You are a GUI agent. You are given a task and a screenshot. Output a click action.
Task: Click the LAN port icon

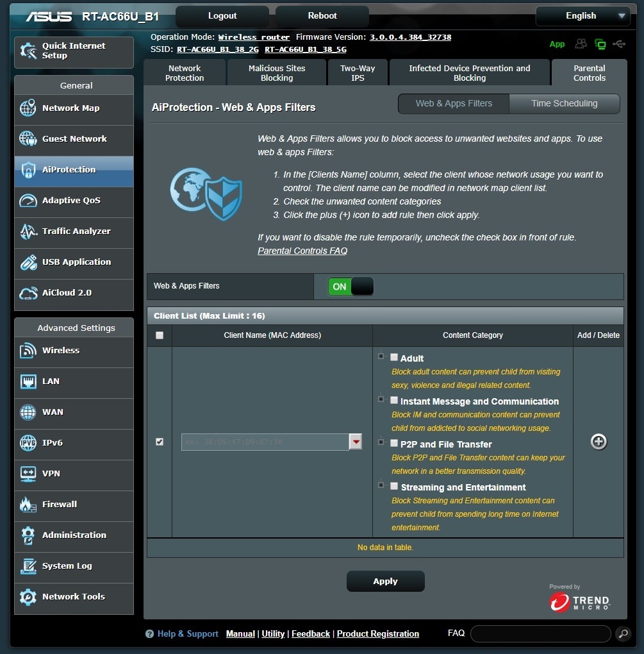click(x=28, y=382)
